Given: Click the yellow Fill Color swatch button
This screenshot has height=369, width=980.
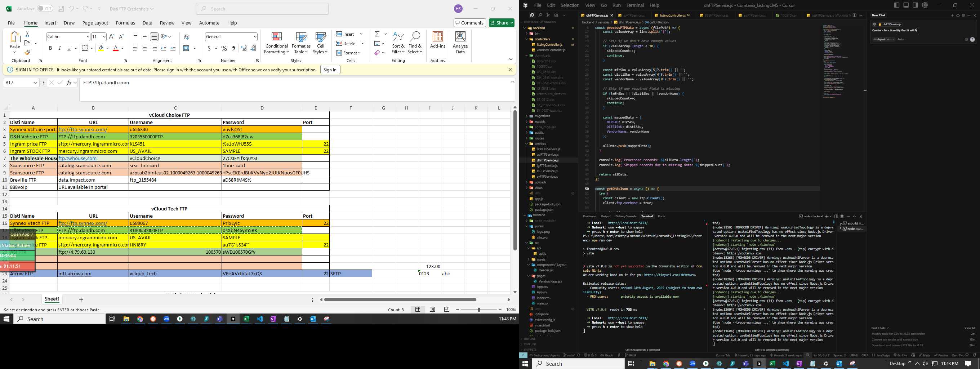Looking at the screenshot, I should 101,48.
